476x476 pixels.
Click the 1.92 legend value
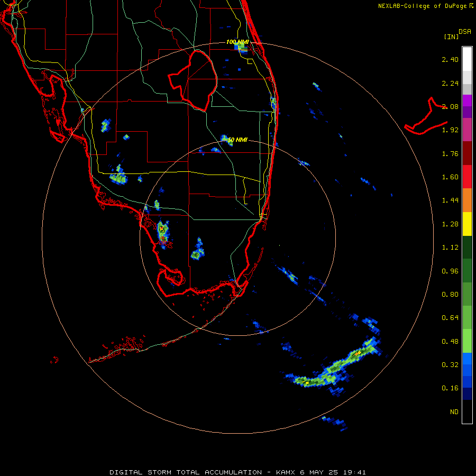point(450,130)
